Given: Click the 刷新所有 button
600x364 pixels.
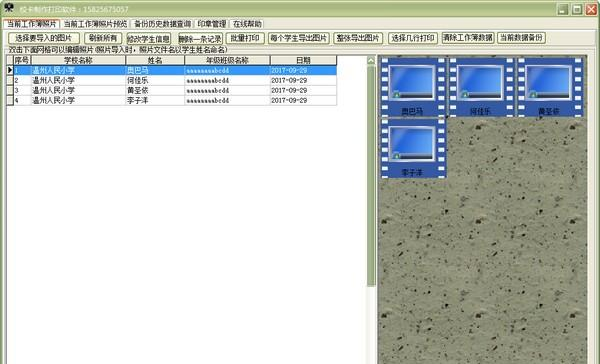Looking at the screenshot, I should [103, 38].
